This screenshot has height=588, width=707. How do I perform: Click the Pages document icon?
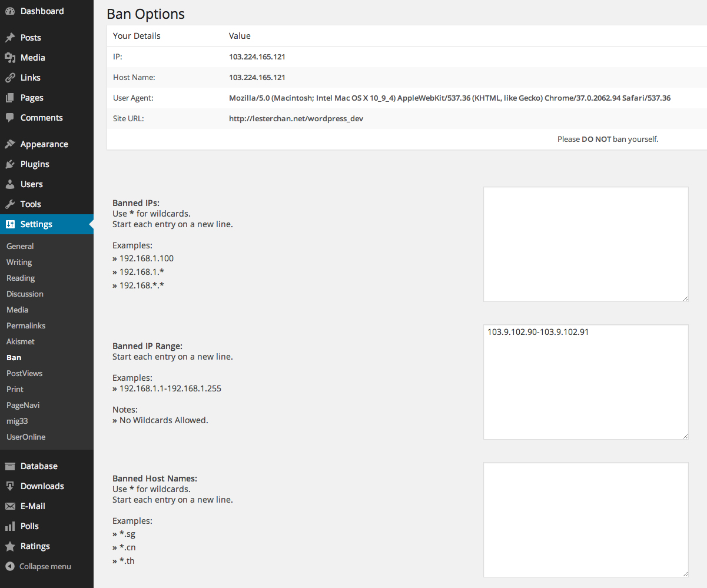[10, 98]
